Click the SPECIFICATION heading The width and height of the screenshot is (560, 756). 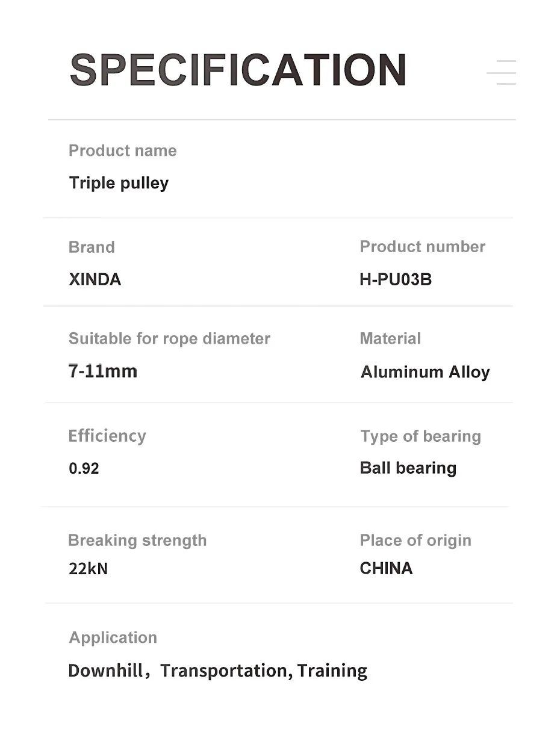point(238,70)
